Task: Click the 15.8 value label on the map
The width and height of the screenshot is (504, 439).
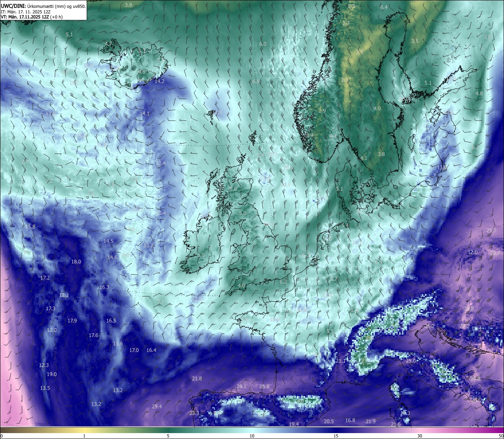Action: (30, 227)
